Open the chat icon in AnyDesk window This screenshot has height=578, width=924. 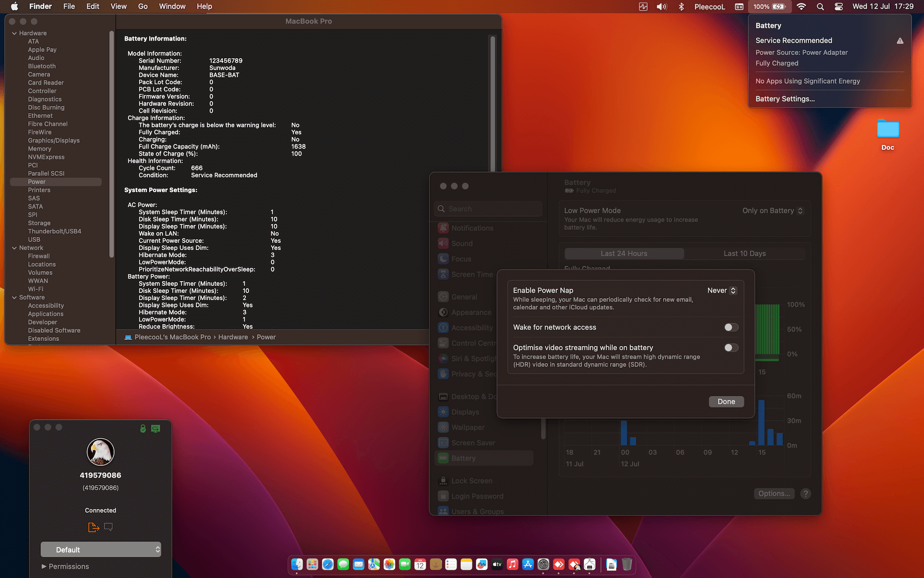pyautogui.click(x=108, y=527)
